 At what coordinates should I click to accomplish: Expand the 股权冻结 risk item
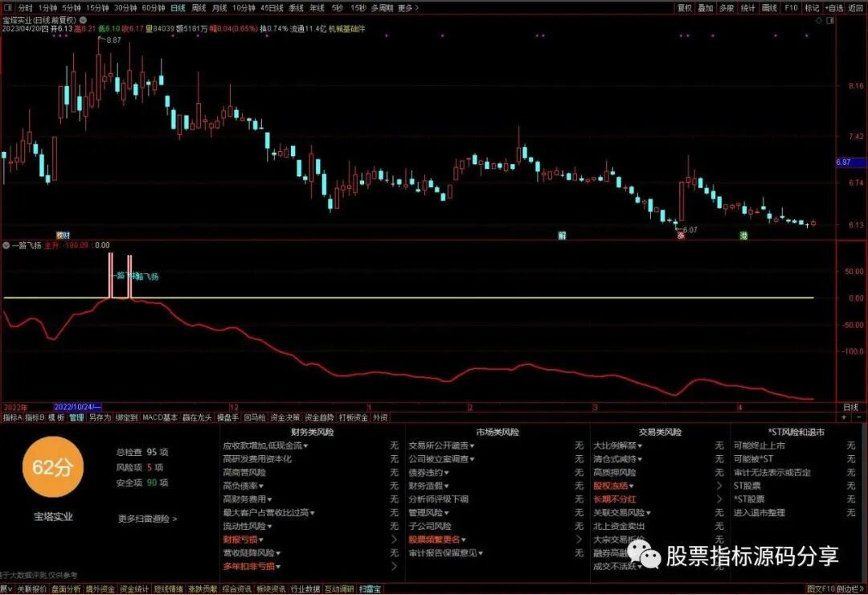tap(614, 486)
